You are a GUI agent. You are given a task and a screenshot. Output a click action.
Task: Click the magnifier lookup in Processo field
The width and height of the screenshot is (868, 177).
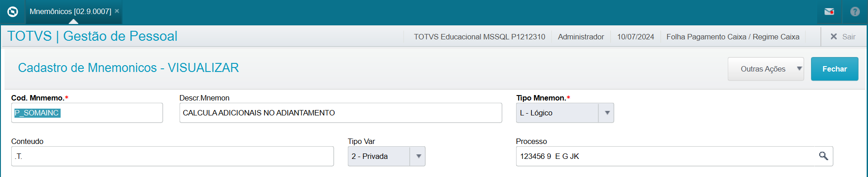tap(823, 156)
